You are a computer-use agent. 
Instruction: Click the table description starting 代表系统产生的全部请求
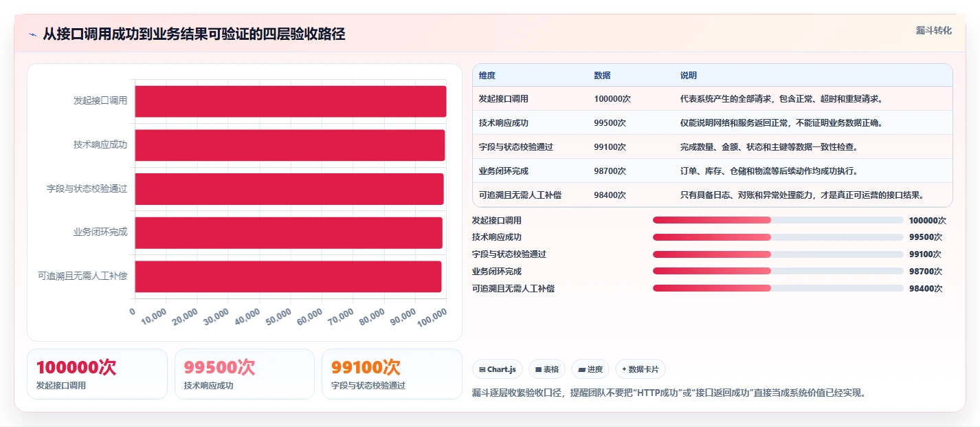[x=781, y=98]
